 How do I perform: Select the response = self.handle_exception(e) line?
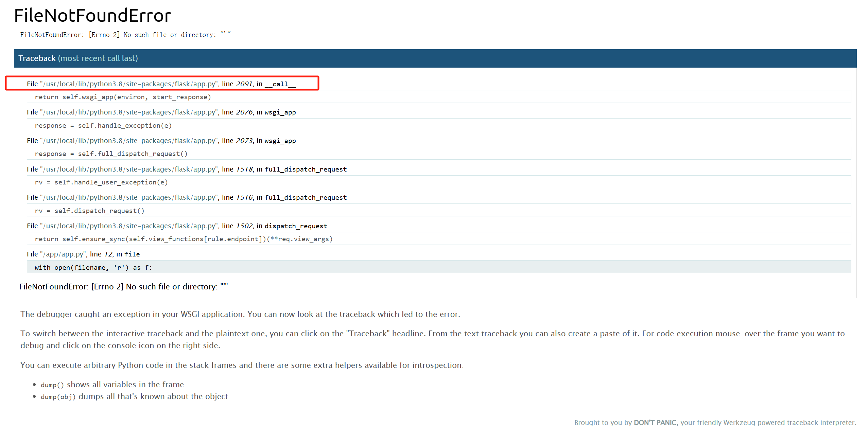click(x=103, y=126)
